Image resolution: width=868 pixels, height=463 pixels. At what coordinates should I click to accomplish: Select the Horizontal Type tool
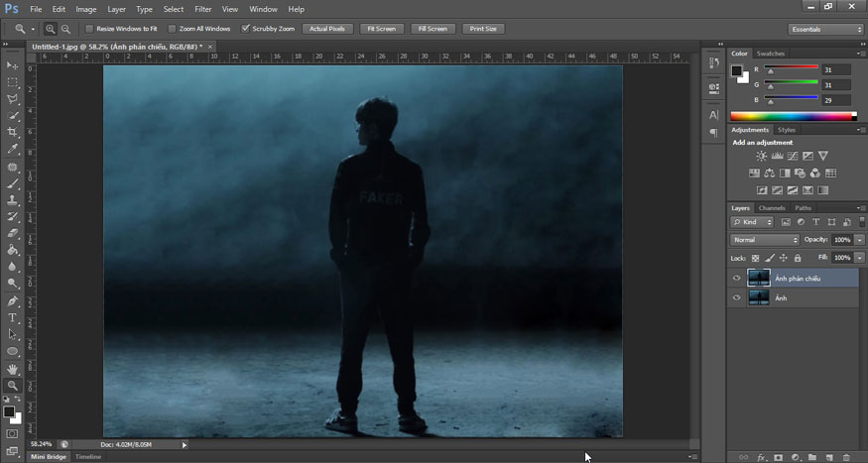point(12,318)
